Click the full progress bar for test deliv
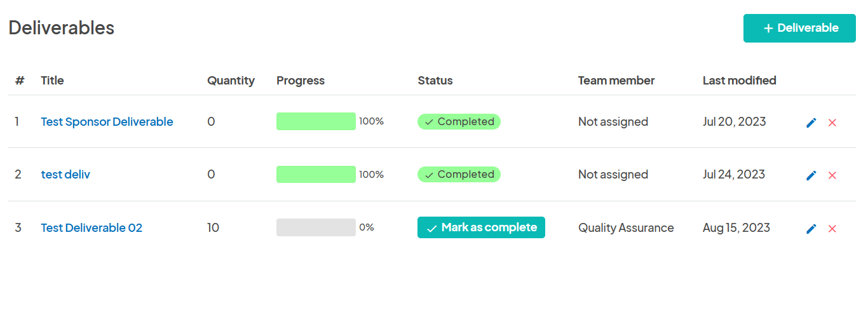 click(x=316, y=174)
